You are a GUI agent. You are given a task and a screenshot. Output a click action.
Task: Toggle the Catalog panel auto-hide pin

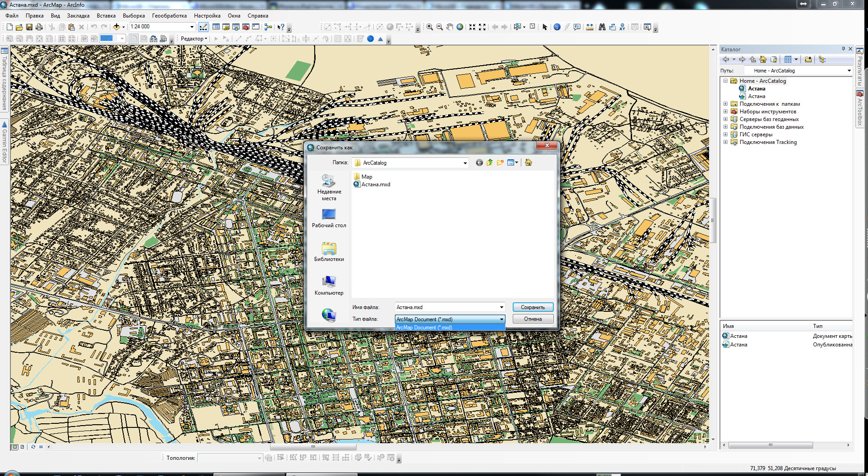(x=843, y=49)
